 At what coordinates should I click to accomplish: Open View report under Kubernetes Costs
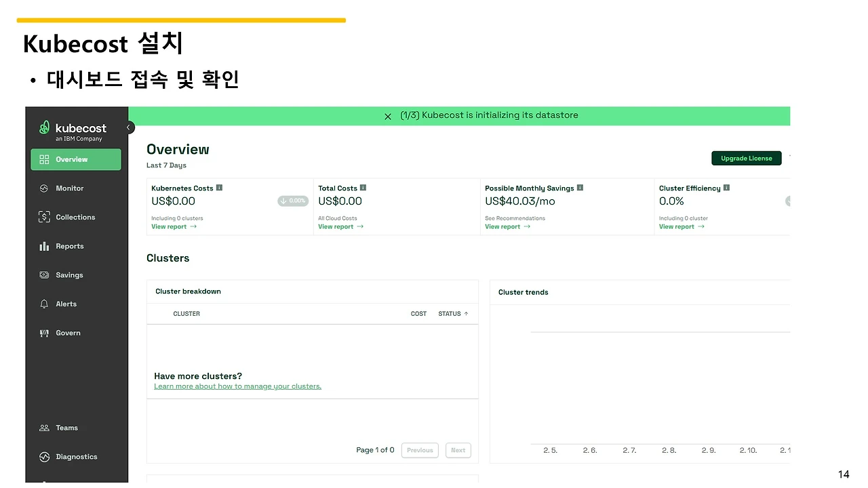pos(174,227)
